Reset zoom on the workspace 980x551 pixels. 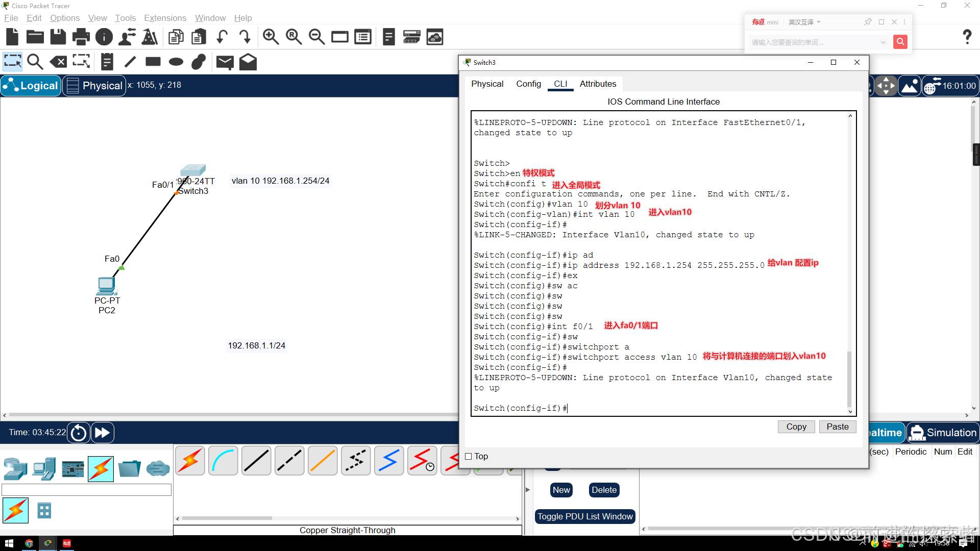pyautogui.click(x=293, y=37)
